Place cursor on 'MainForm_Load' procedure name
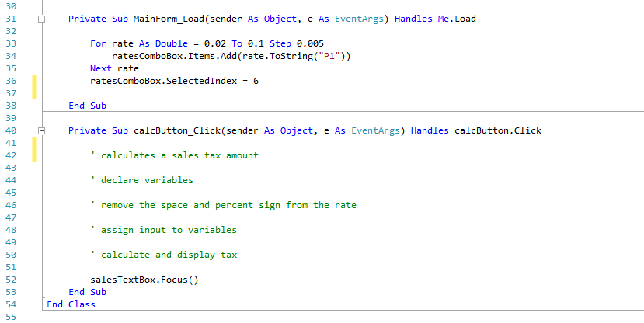644x323 pixels. pos(169,19)
